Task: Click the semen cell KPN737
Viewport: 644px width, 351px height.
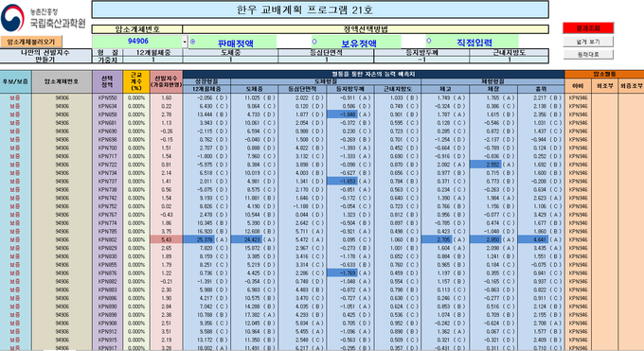Action: pos(108,182)
